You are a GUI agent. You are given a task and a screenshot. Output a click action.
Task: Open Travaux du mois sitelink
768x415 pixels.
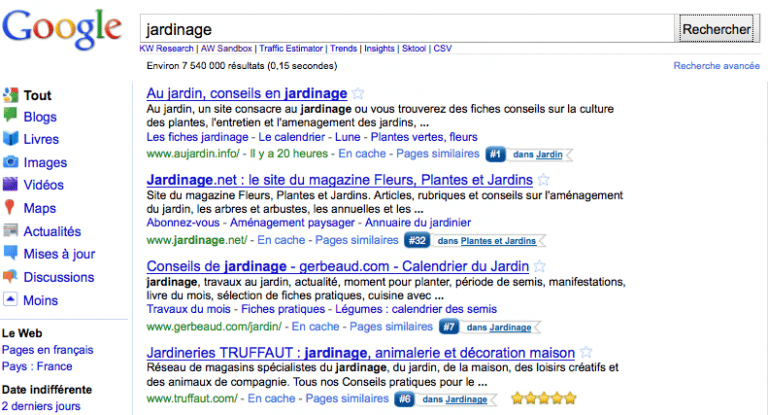(189, 309)
